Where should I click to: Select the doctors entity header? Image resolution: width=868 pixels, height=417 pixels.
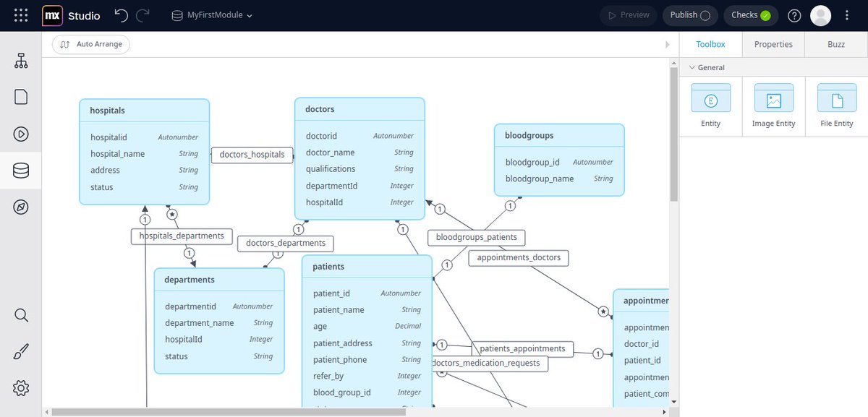pos(359,109)
